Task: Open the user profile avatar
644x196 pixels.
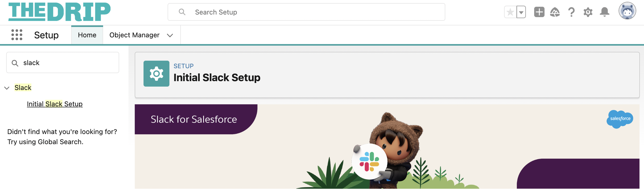Action: (x=627, y=11)
